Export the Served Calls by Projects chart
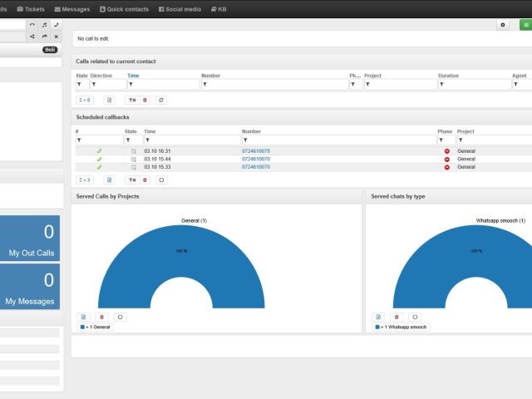Image resolution: width=532 pixels, height=399 pixels. pos(84,317)
